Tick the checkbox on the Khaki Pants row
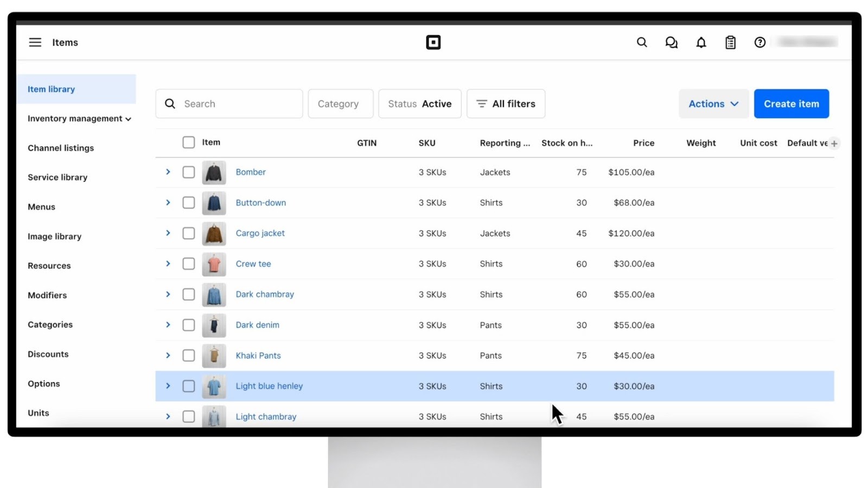 click(188, 355)
